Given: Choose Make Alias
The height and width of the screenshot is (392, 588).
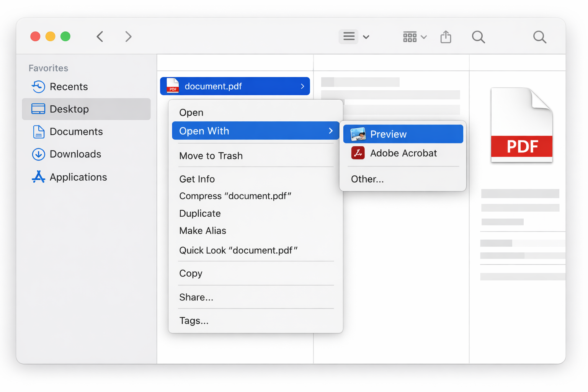Looking at the screenshot, I should point(256,231).
